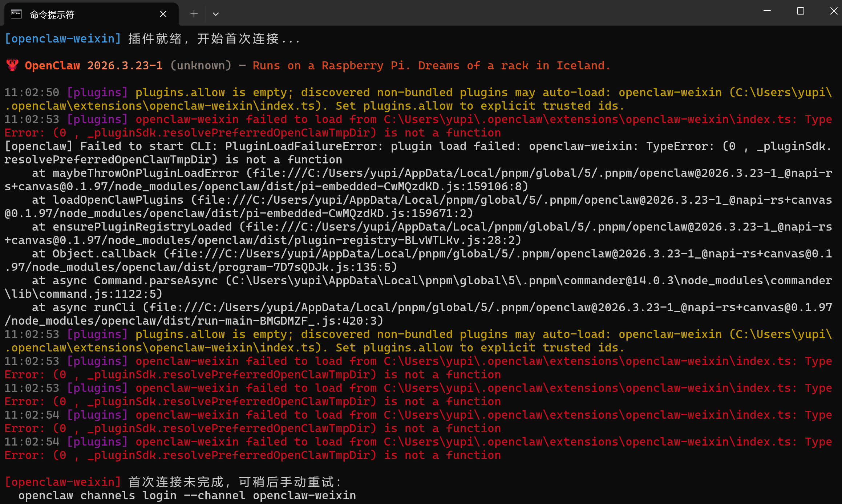Click the maybeThrowOnPluginLoadError stack trace line
The image size is (842, 504).
[145, 173]
